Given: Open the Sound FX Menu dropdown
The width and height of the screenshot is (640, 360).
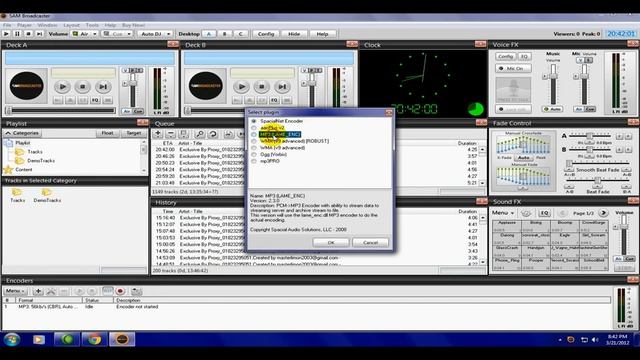Looking at the screenshot, I should pos(503,213).
